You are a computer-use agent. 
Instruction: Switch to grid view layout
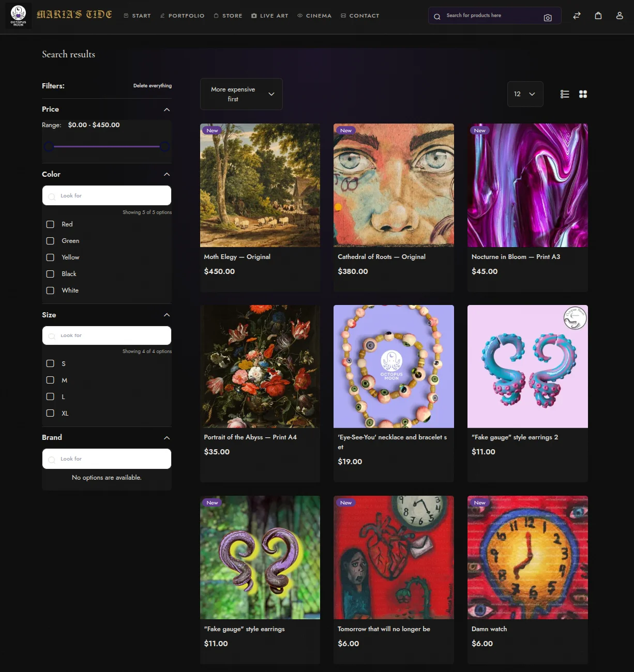(x=583, y=94)
